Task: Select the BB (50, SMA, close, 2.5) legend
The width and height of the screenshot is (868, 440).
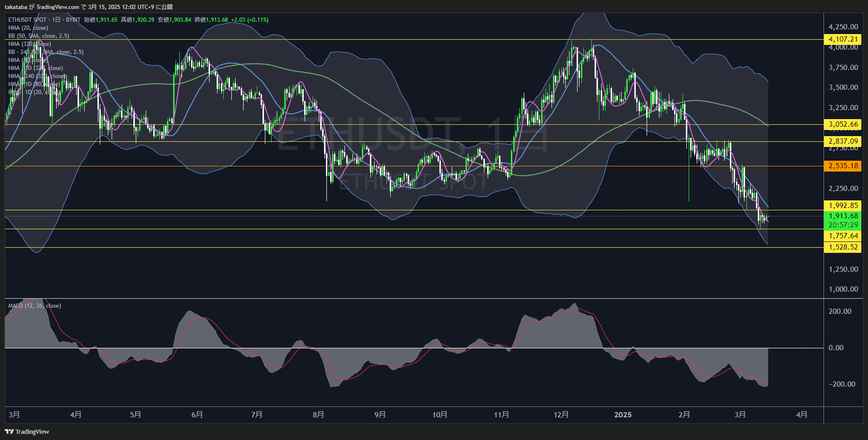Action: pos(39,36)
